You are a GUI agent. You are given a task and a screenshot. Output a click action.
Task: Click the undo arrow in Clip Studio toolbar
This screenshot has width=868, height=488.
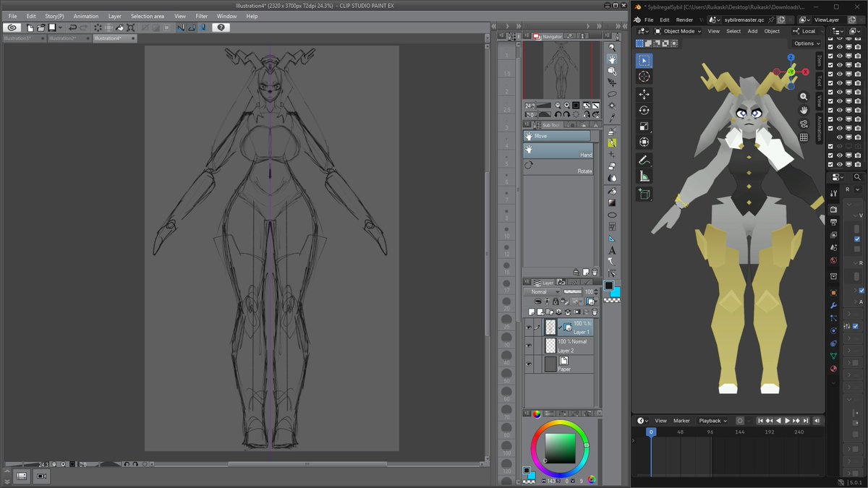tap(73, 27)
